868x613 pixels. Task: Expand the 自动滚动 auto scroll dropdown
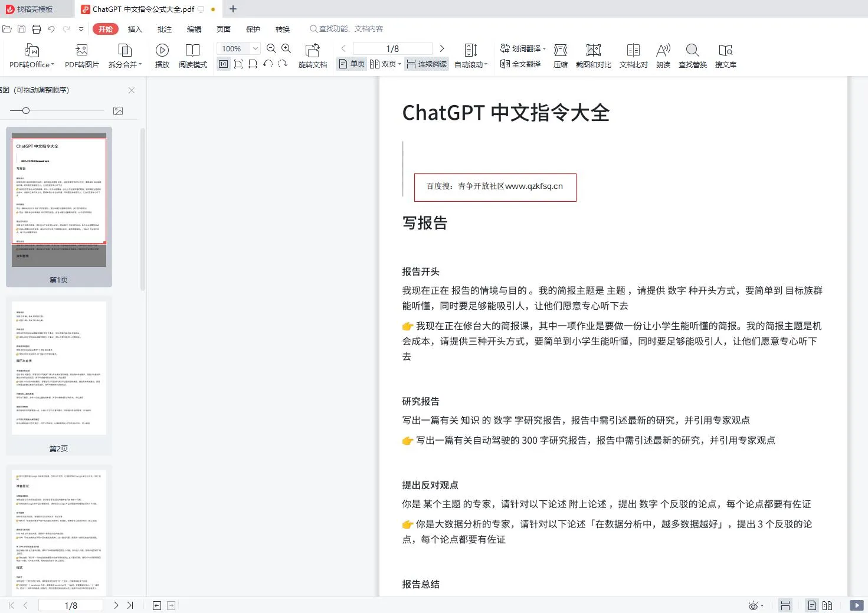click(x=486, y=64)
